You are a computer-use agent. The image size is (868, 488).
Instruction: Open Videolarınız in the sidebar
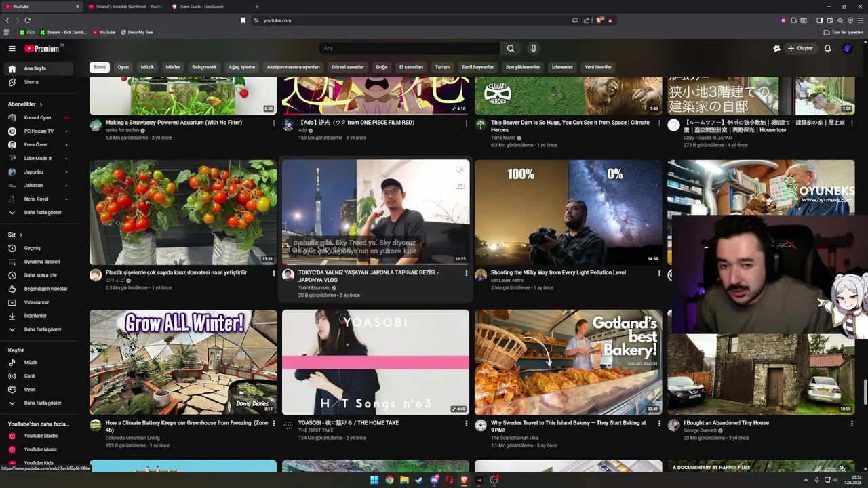click(38, 302)
